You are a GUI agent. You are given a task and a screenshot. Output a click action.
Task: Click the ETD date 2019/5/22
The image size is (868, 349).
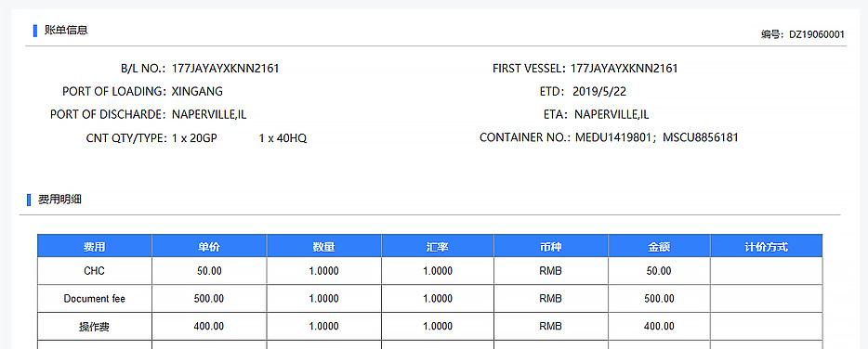(x=599, y=91)
